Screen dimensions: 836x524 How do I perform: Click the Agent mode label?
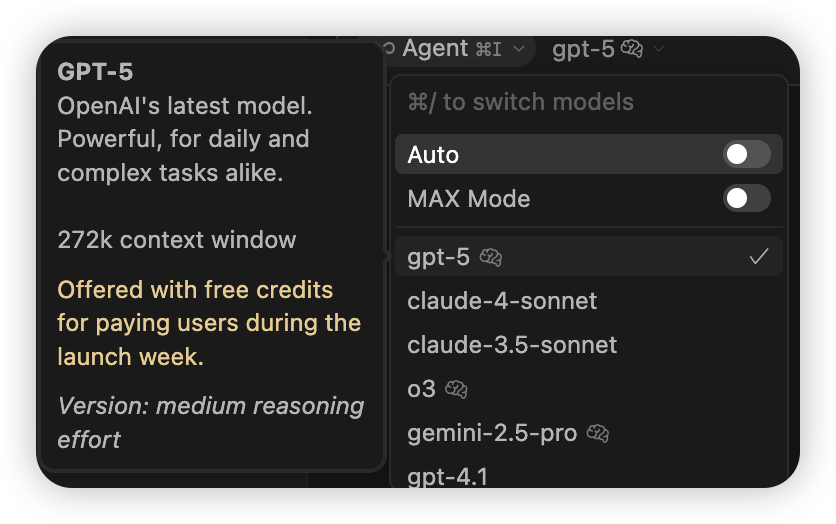point(435,48)
